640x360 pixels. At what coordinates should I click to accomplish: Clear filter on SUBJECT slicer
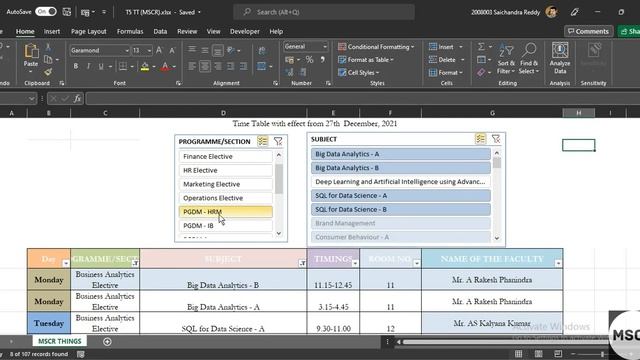pos(496,139)
